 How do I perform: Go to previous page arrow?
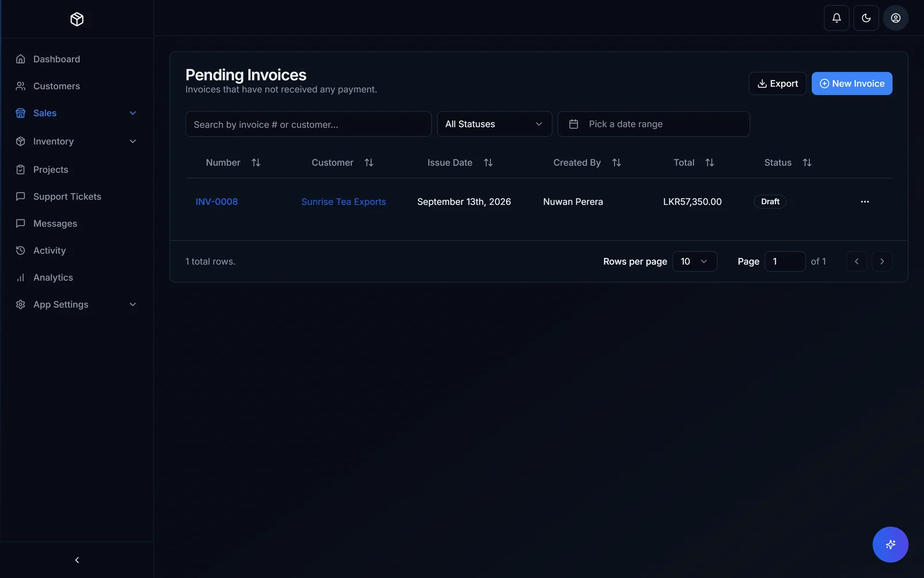(x=856, y=261)
